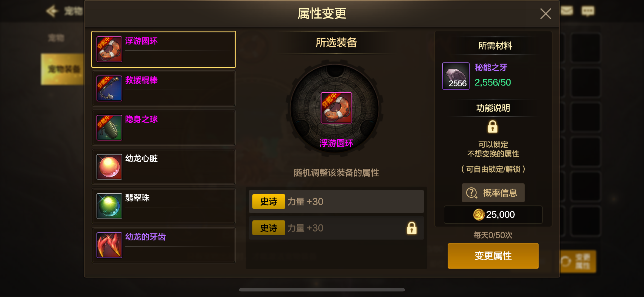Image resolution: width=644 pixels, height=297 pixels.
Task: Click the 变更属性 change attribute button
Action: coord(493,256)
